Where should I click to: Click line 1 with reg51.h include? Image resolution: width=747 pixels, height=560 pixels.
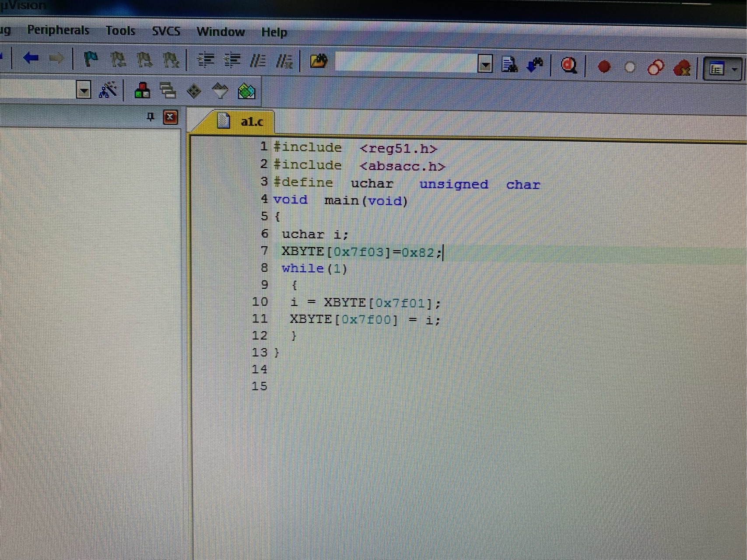click(355, 148)
